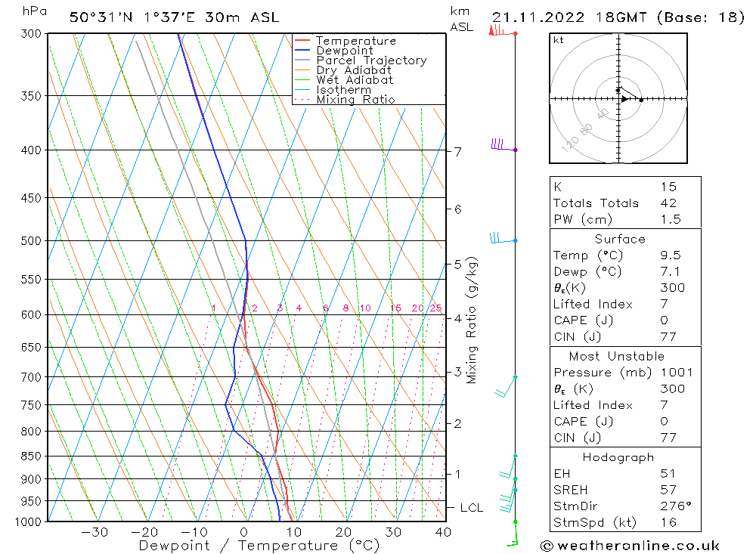Click the EH value 51
This screenshot has width=756, height=554.
pyautogui.click(x=668, y=473)
